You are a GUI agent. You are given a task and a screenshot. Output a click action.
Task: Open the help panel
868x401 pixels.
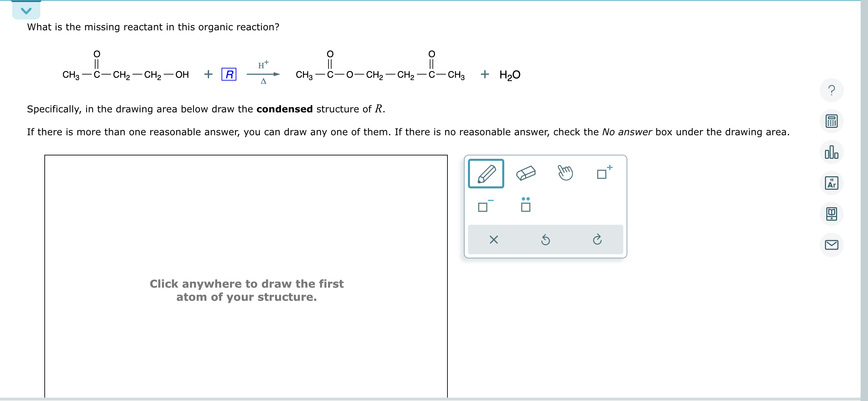tap(831, 90)
